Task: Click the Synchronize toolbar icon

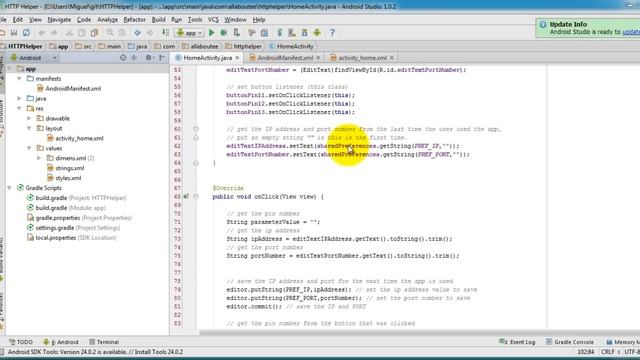Action: (x=27, y=33)
